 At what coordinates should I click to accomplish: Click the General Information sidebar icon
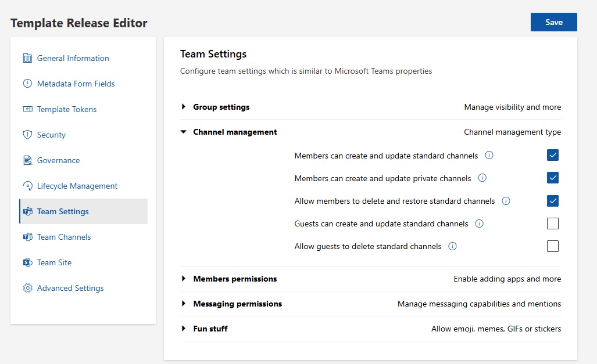coord(27,58)
